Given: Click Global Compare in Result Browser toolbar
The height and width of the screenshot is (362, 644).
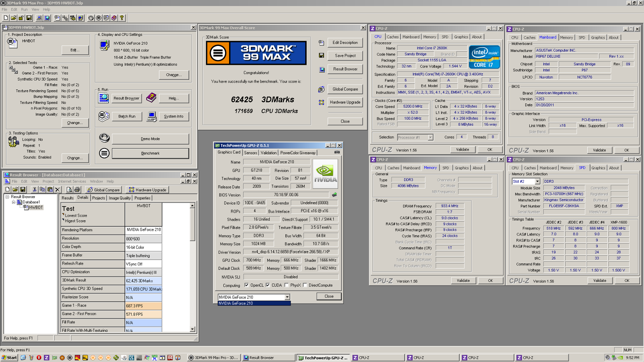Looking at the screenshot, I should [103, 190].
